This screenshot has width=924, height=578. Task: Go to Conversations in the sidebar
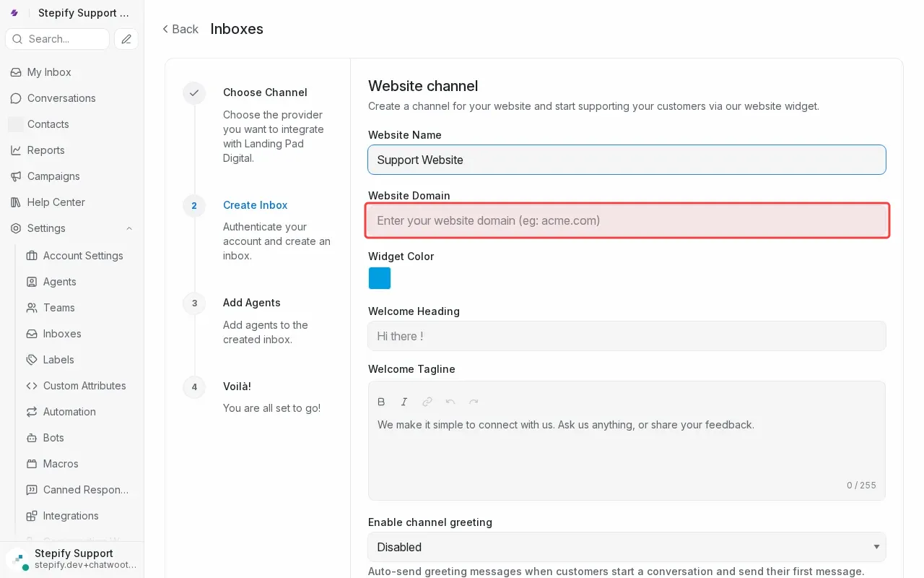[x=61, y=98]
